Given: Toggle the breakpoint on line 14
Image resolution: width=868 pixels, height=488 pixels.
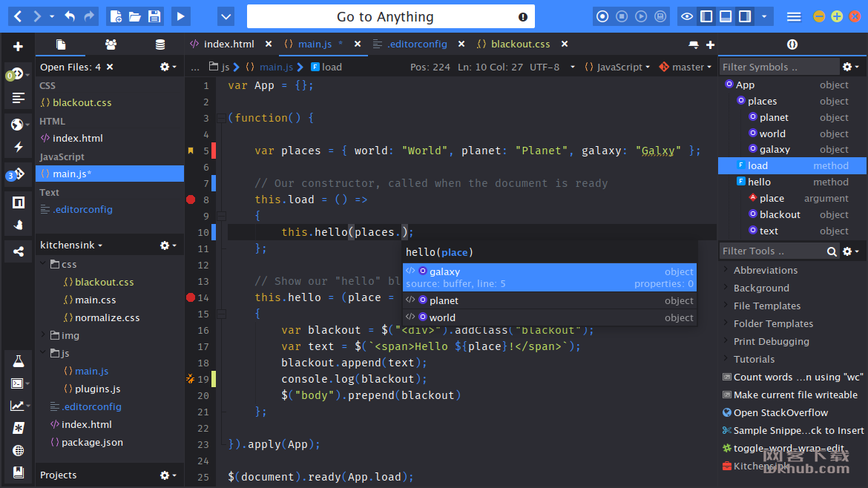Looking at the screenshot, I should tap(191, 297).
